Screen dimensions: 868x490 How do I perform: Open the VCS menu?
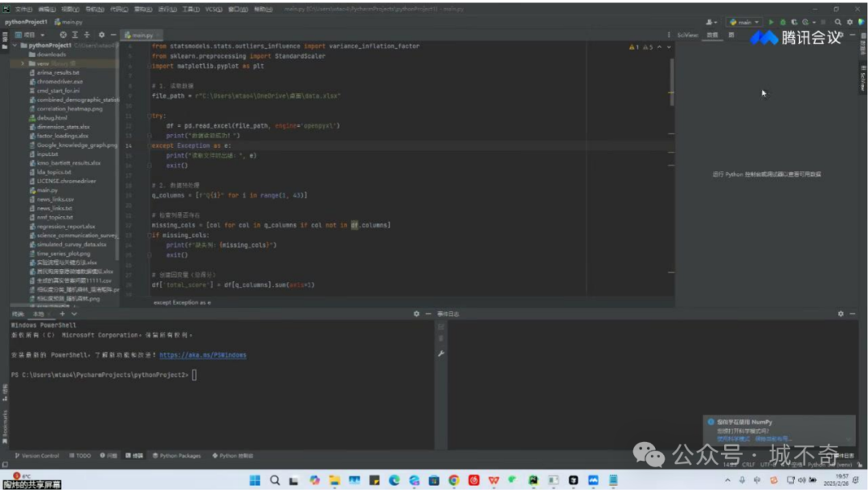pos(213,10)
